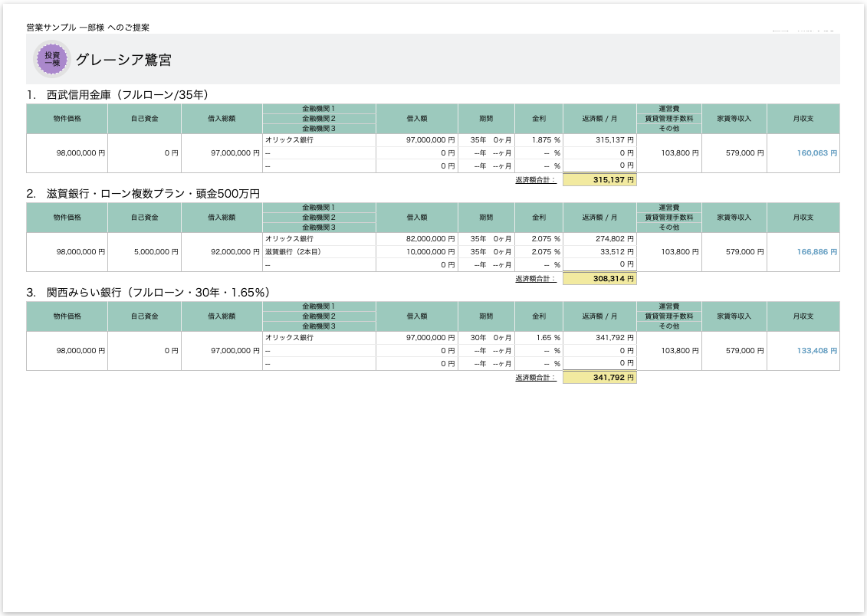Click the 滋賀銀行（2本目） institution cell

click(319, 252)
